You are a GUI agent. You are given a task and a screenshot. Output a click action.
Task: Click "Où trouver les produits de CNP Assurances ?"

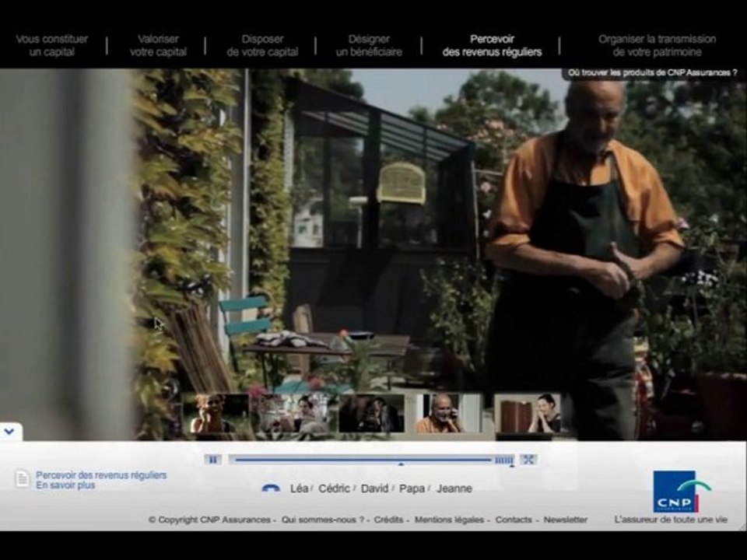[x=653, y=73]
